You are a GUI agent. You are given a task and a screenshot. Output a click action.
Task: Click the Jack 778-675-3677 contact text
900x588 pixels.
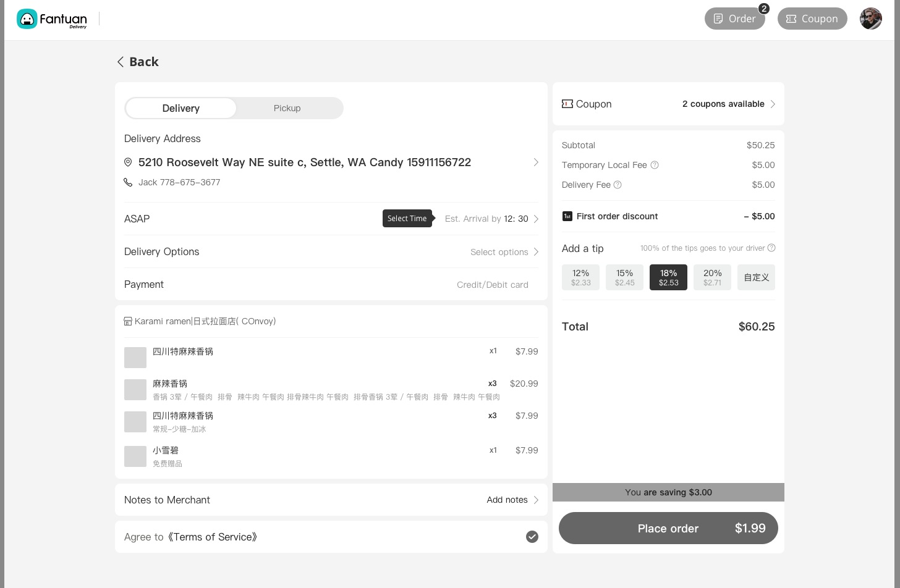tap(179, 182)
